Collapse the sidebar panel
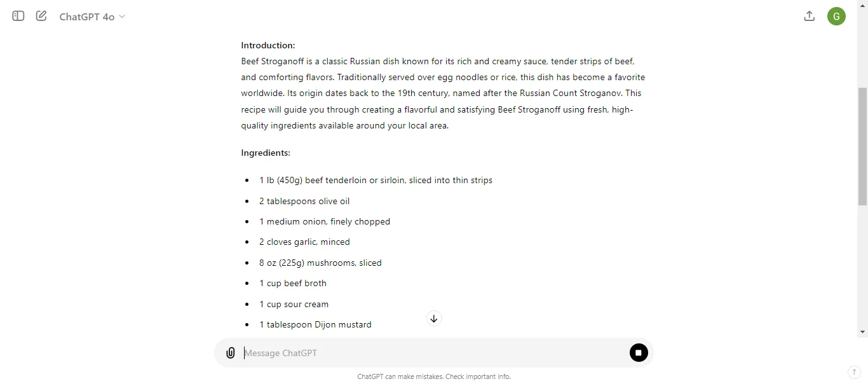 click(17, 16)
